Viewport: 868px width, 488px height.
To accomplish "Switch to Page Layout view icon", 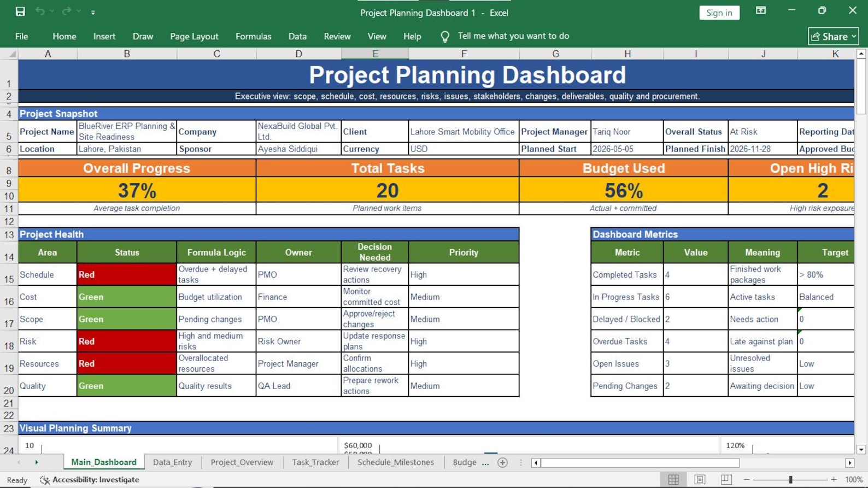I will pos(700,480).
